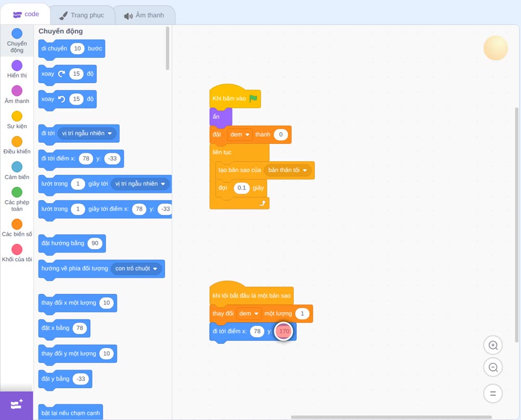Reset workspace zoom to default
Screen dimensions: 521x420
[493, 393]
